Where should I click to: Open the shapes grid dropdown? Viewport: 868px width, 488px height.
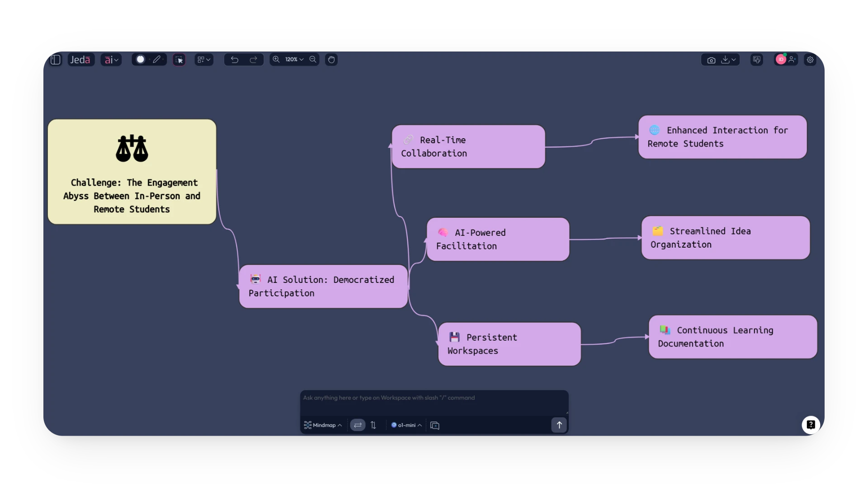204,60
